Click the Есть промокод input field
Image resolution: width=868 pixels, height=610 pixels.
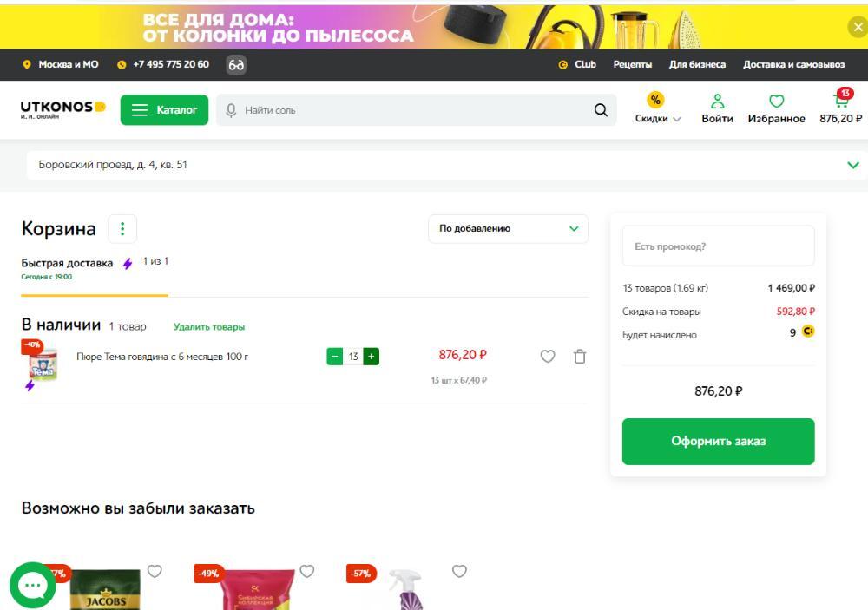[x=718, y=246]
